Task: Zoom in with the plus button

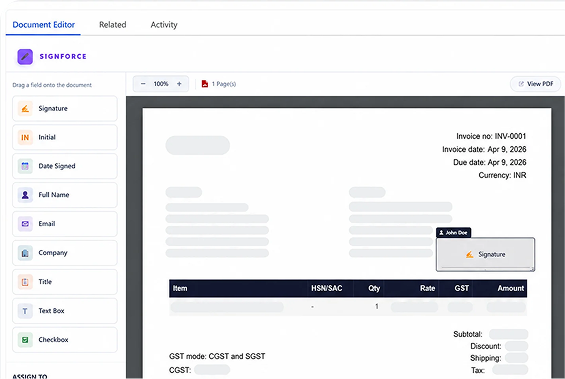Action: [179, 84]
